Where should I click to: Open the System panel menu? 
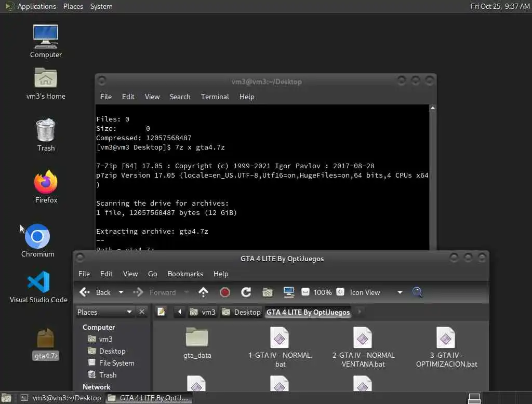pos(101,6)
